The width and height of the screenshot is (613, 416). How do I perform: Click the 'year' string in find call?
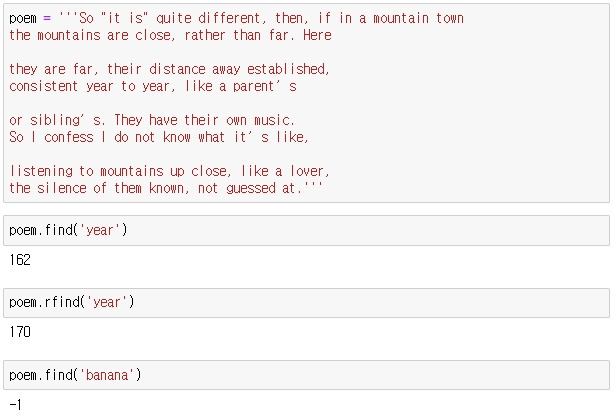(x=100, y=230)
